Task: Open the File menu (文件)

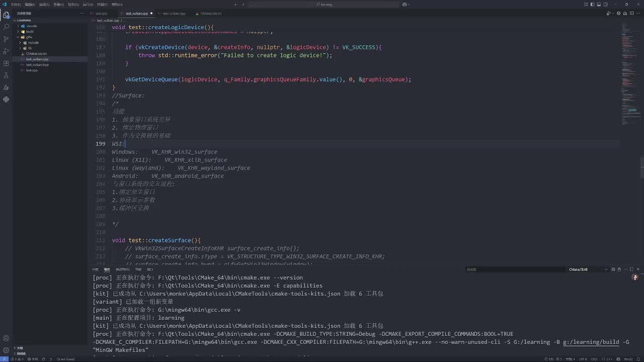Action: [x=16, y=4]
